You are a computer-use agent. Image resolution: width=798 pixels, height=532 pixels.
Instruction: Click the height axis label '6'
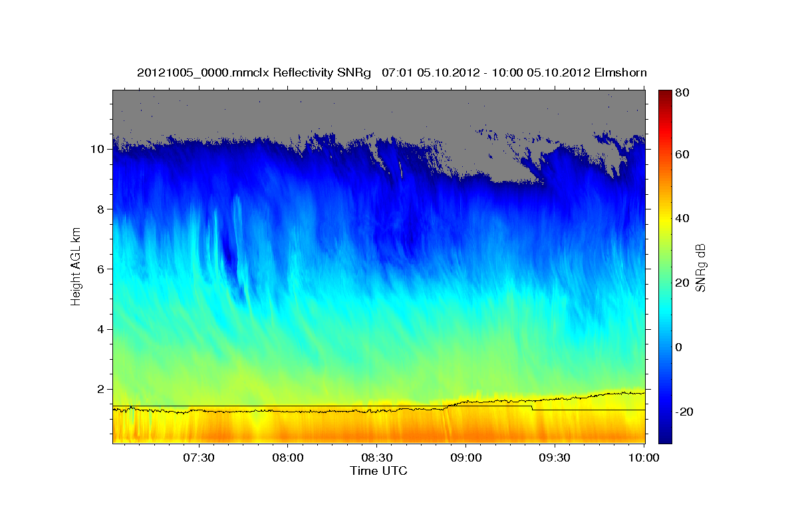[x=100, y=269]
